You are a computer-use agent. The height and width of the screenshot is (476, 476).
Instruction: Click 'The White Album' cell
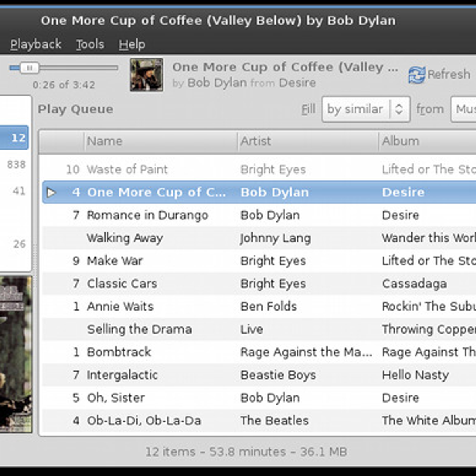coord(429,420)
